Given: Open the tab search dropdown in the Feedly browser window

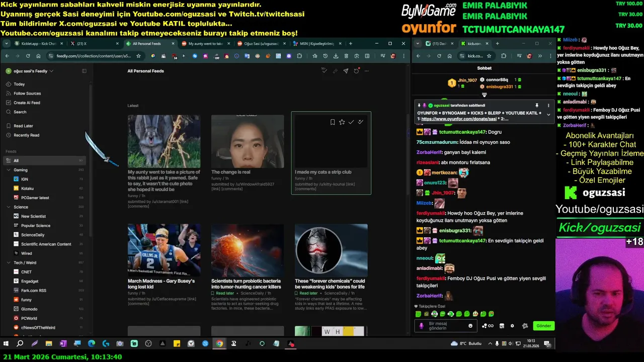Looking at the screenshot, I should (x=6, y=44).
